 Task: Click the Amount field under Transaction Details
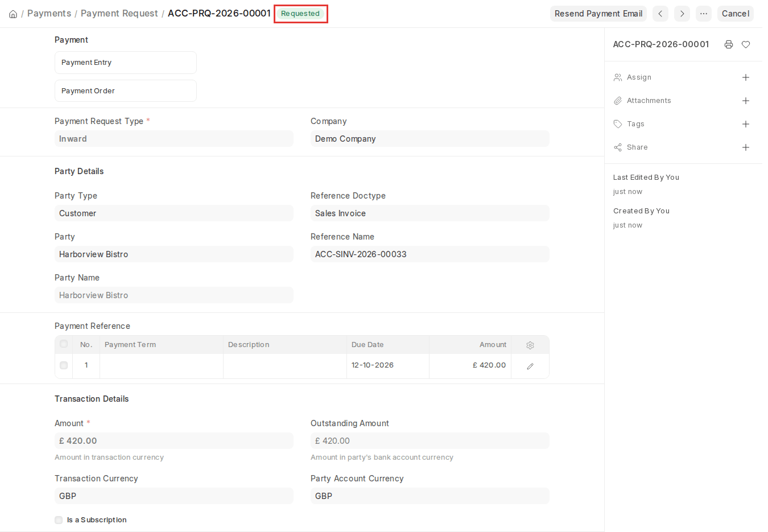coord(174,441)
